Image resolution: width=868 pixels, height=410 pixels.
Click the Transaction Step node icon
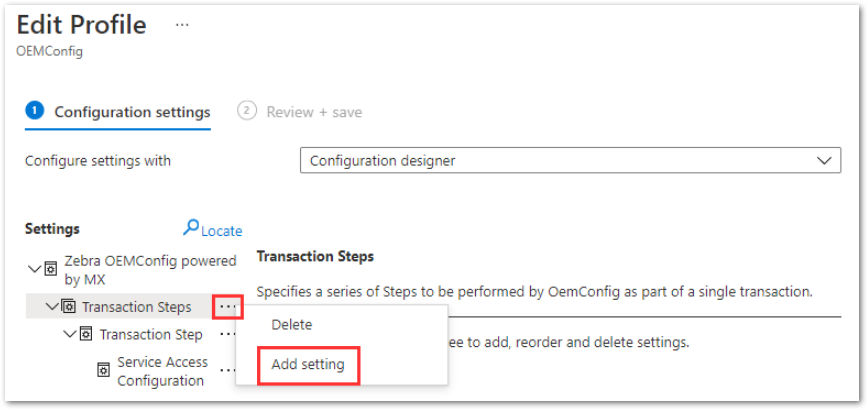pos(86,334)
